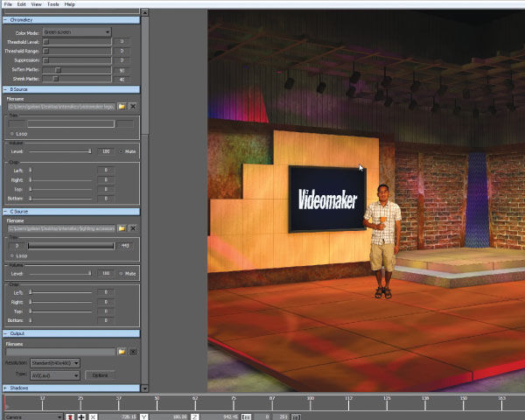Click the rightmost bracket icon after 251 field

click(296, 417)
